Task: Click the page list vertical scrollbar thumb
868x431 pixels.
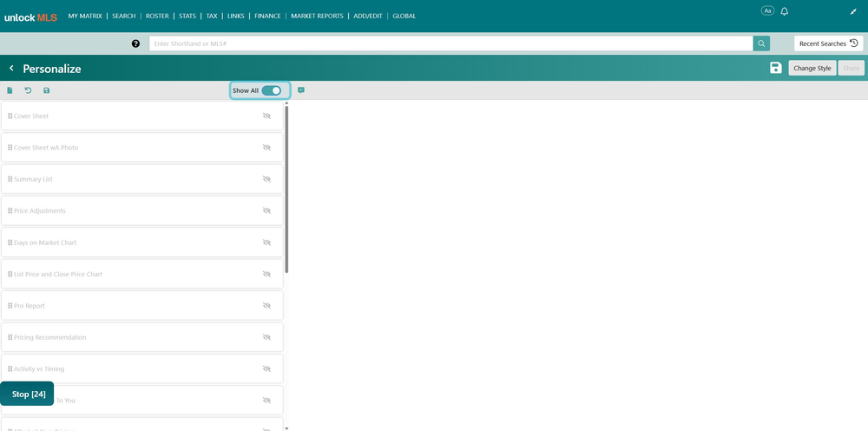Action: tap(286, 189)
